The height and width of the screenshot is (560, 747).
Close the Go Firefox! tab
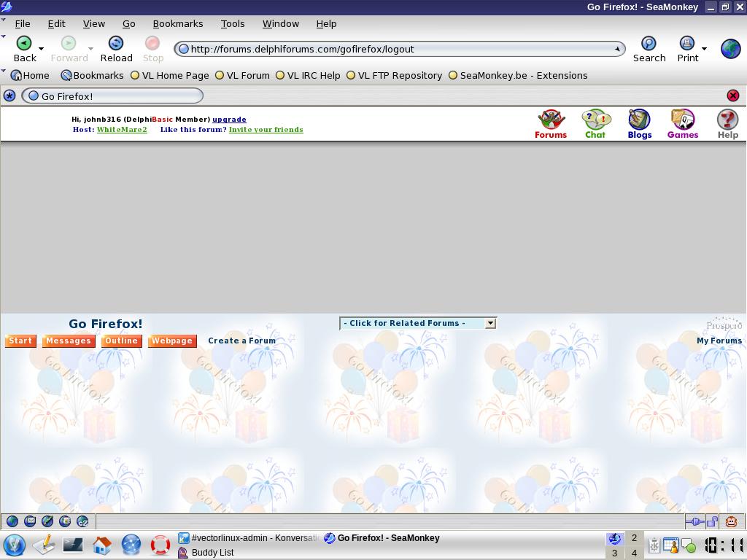click(733, 96)
